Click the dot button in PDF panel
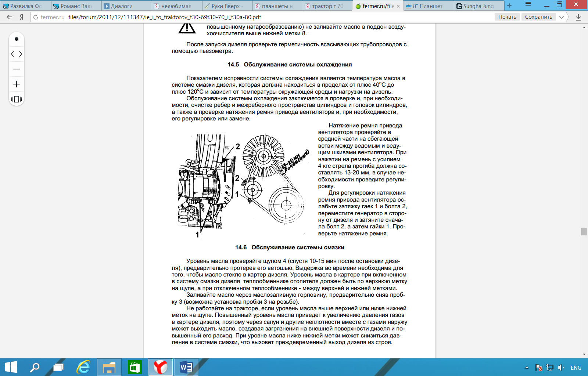The width and height of the screenshot is (588, 376). point(17,39)
